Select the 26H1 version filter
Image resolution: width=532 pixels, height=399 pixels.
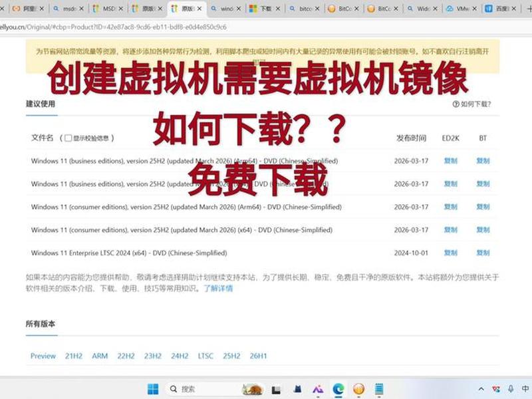[258, 356]
